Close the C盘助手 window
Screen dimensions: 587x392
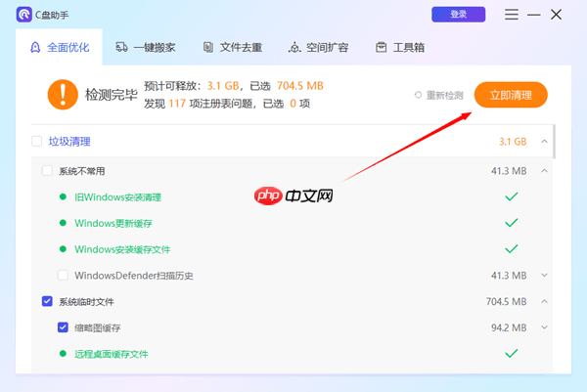[557, 15]
